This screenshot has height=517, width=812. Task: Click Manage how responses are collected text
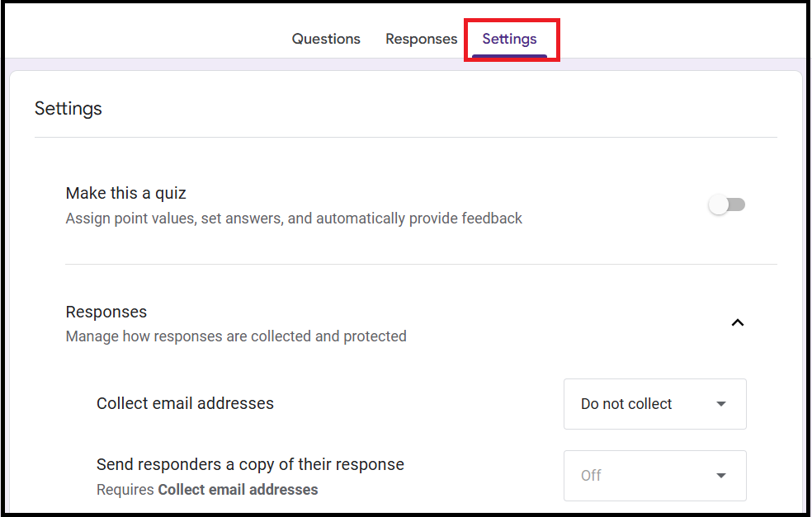236,336
